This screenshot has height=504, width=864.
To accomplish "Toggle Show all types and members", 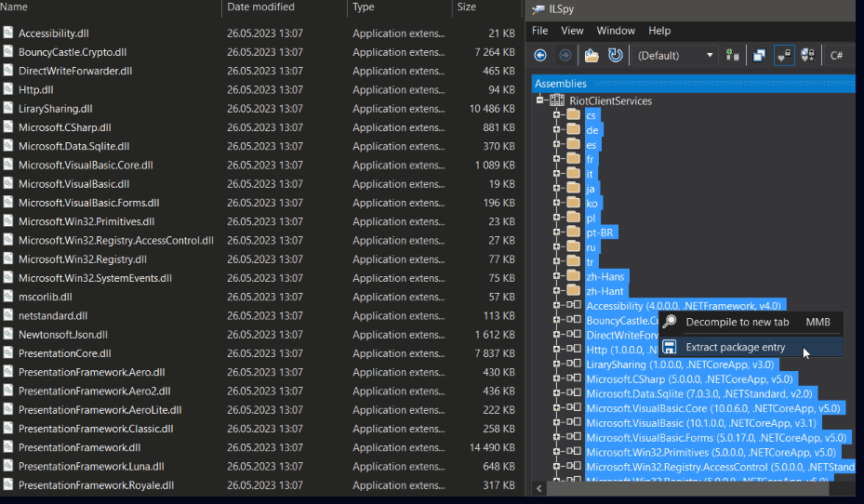I will pyautogui.click(x=808, y=55).
